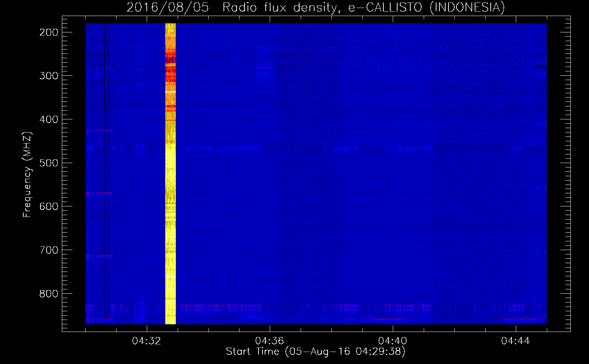
Task: Click the 'Start Time (05-Aug-16 04:29:38)' label
Action: pos(316,352)
